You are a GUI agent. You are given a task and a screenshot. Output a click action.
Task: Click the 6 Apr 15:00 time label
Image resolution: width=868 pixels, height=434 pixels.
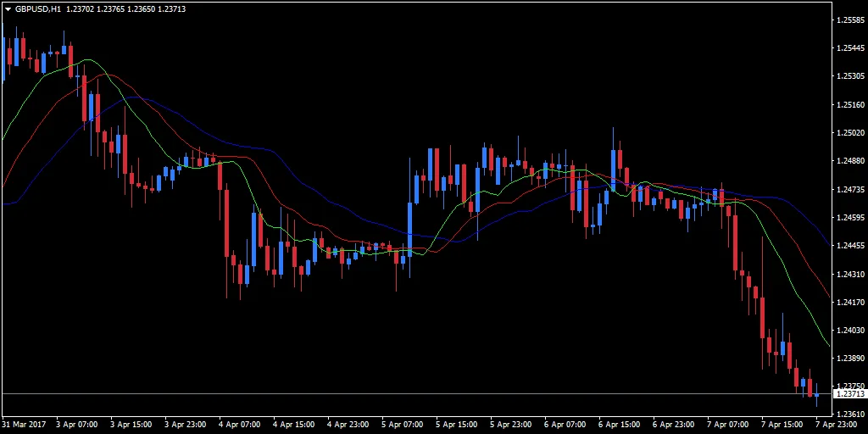click(620, 425)
